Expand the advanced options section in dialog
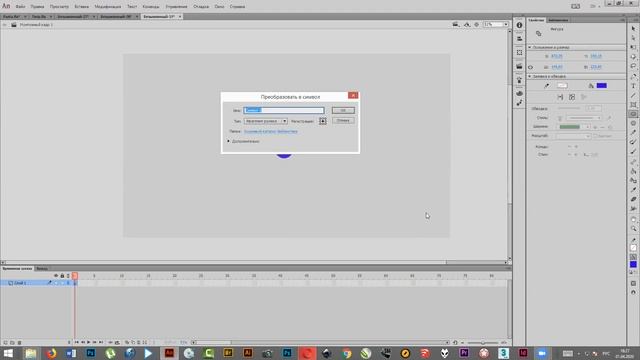 (x=229, y=141)
